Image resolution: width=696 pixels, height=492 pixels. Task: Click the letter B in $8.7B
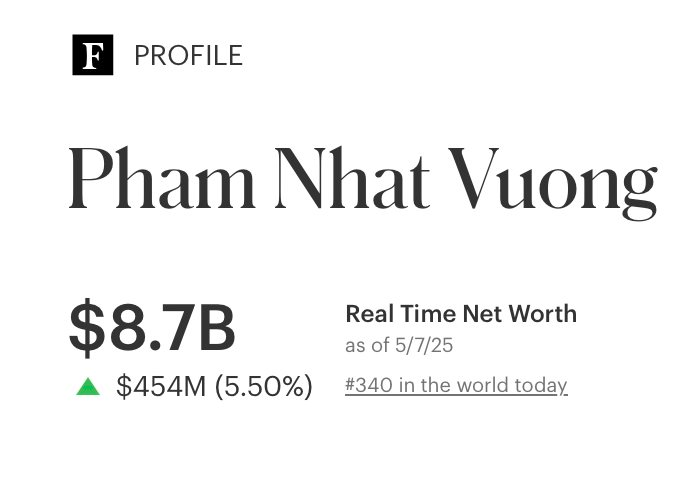pyautogui.click(x=216, y=328)
